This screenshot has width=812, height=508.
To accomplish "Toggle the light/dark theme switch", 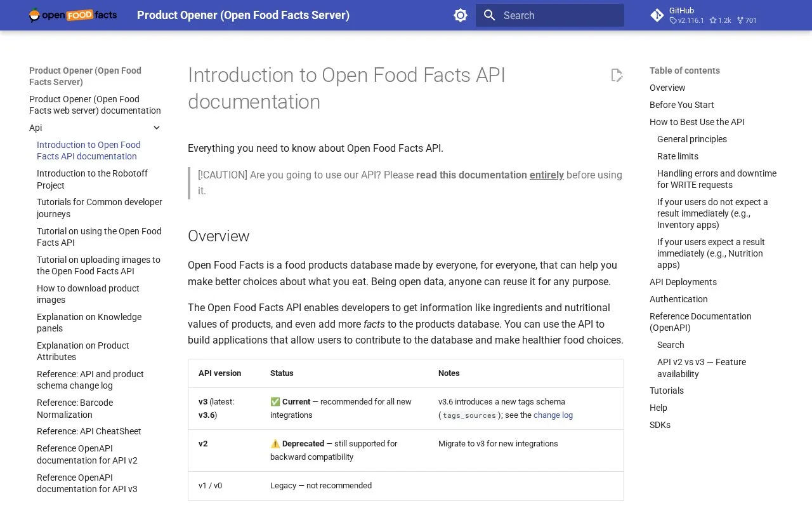I will coord(461,15).
